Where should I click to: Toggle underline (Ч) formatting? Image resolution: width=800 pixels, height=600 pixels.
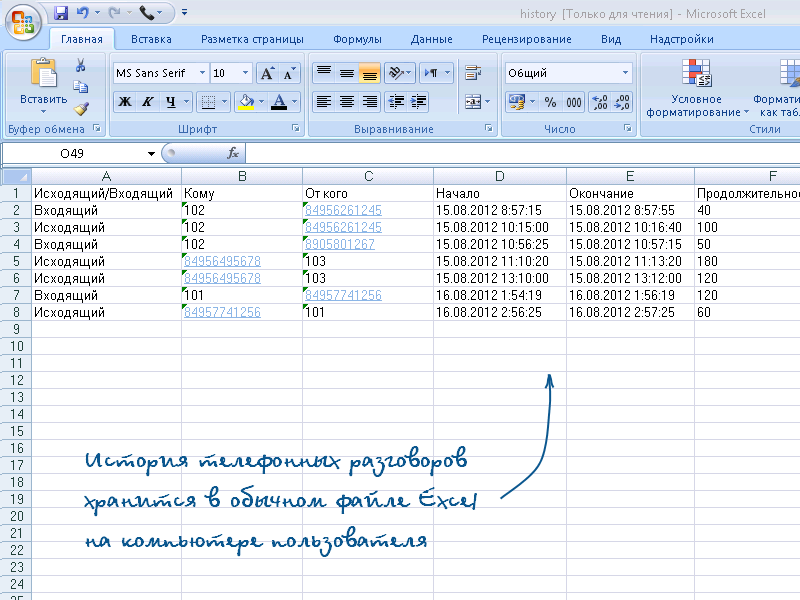[x=171, y=102]
